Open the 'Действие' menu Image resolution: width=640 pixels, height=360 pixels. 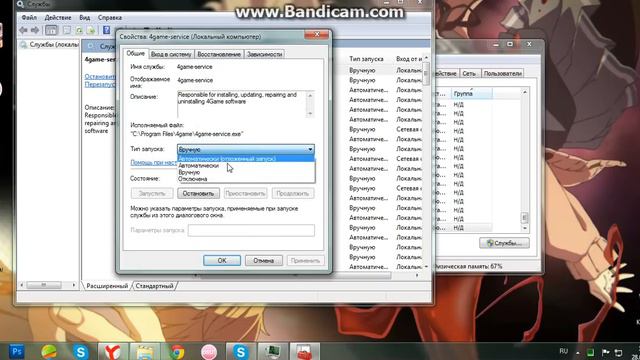58,18
